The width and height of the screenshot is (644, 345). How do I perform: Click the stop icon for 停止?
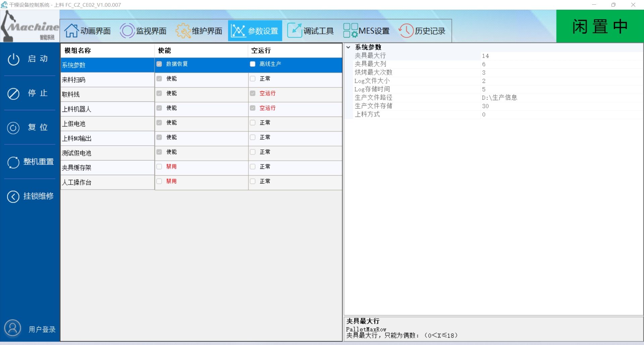pos(13,94)
